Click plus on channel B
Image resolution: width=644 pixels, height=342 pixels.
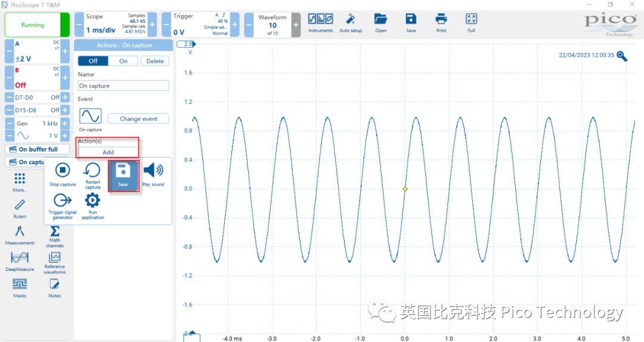click(x=65, y=78)
